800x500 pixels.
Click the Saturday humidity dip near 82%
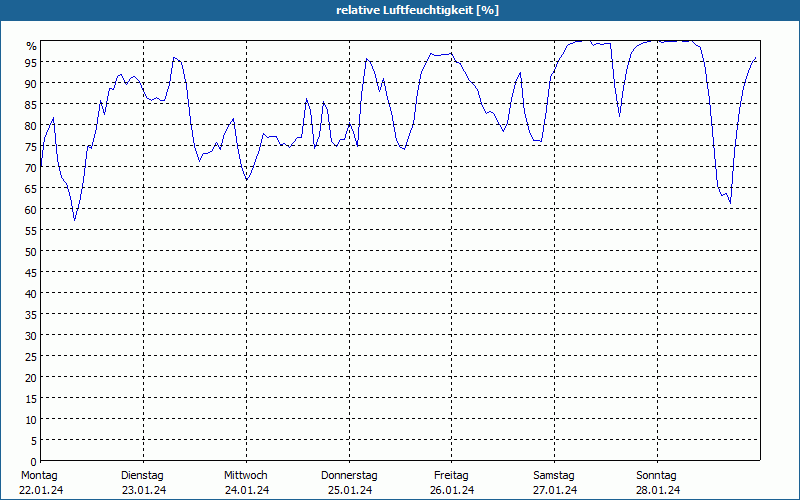(x=619, y=116)
